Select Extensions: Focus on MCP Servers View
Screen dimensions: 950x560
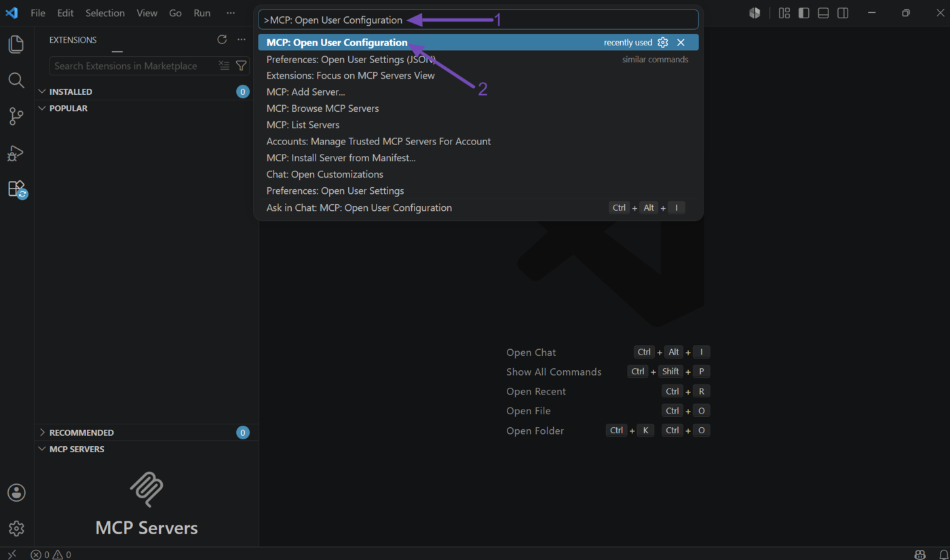478,75
